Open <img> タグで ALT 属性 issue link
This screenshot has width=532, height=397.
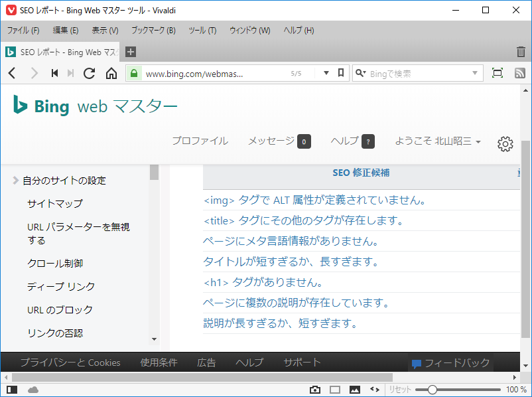point(314,200)
